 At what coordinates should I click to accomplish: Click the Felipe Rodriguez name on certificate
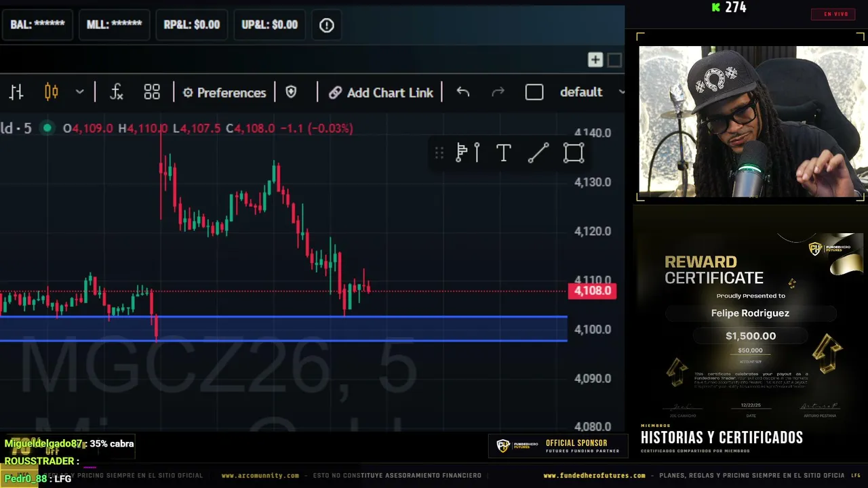pos(750,313)
